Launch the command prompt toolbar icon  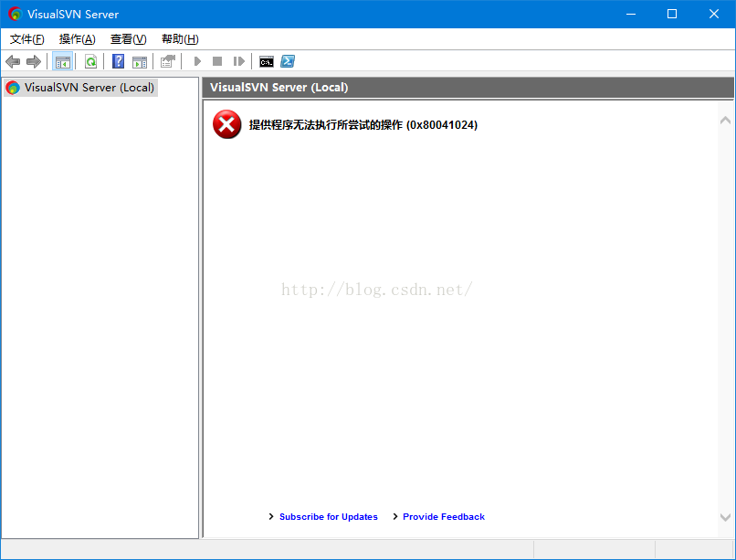tap(267, 61)
